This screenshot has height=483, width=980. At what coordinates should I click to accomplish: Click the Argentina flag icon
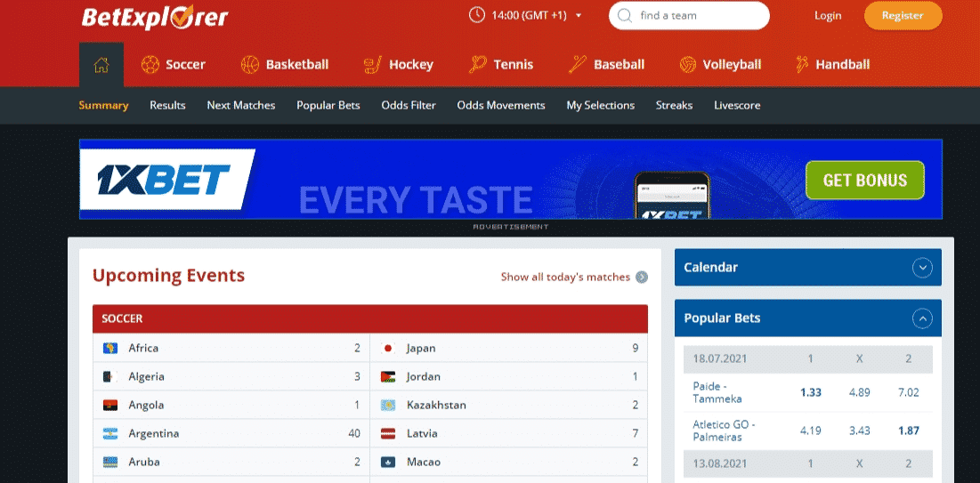(110, 434)
